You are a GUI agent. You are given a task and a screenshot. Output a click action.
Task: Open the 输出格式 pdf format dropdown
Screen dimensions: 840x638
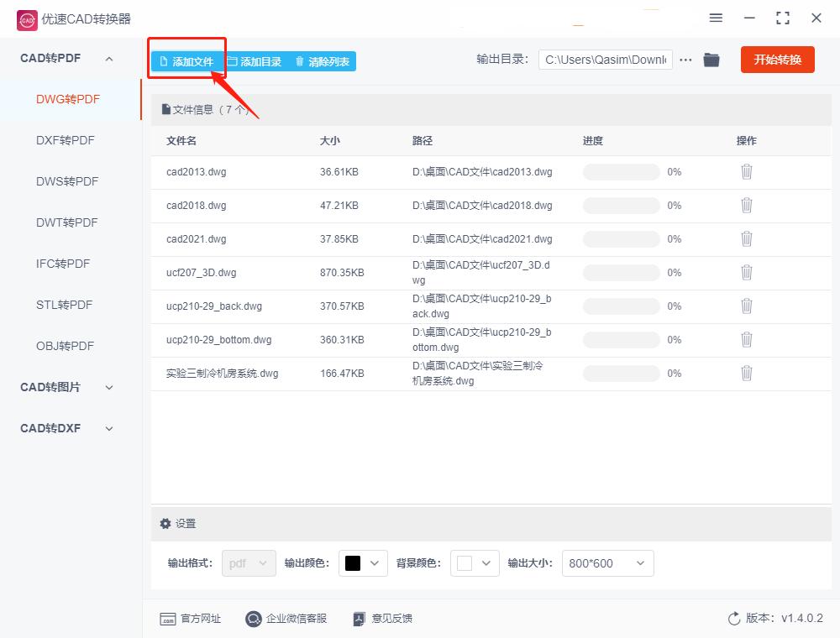click(x=248, y=563)
